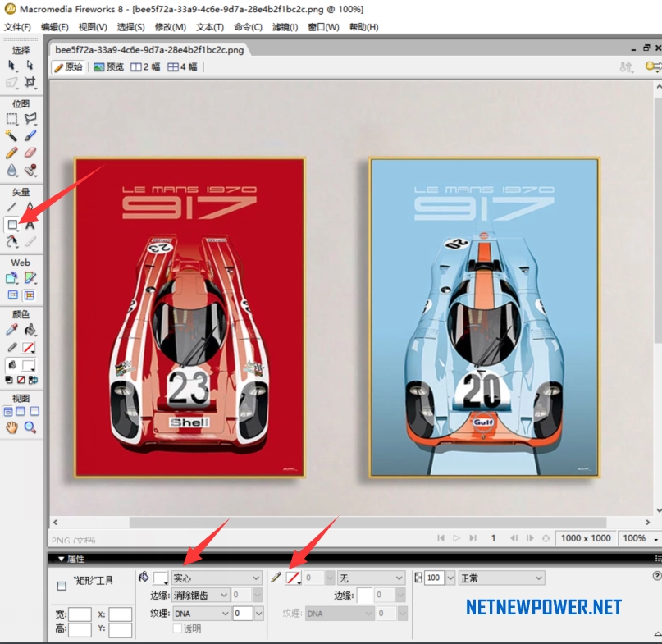Viewport: 662px width, 644px height.
Task: Select the Pencil tool
Action: coord(11,153)
